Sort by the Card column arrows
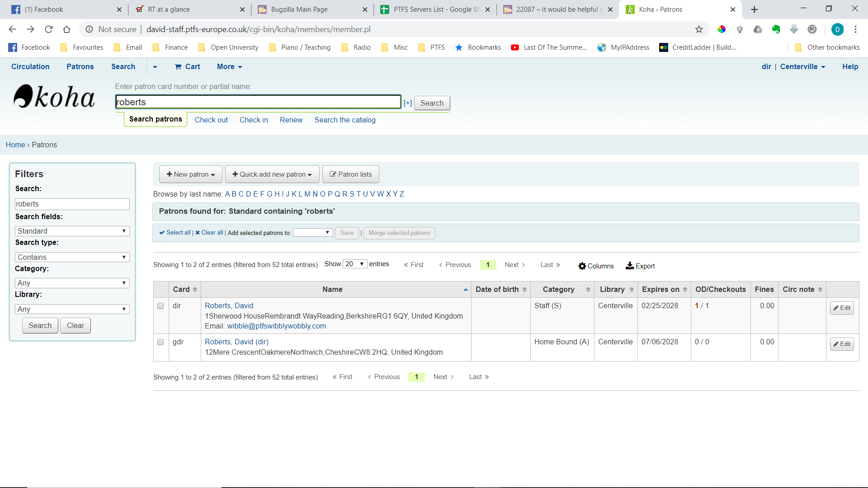 [x=195, y=290]
